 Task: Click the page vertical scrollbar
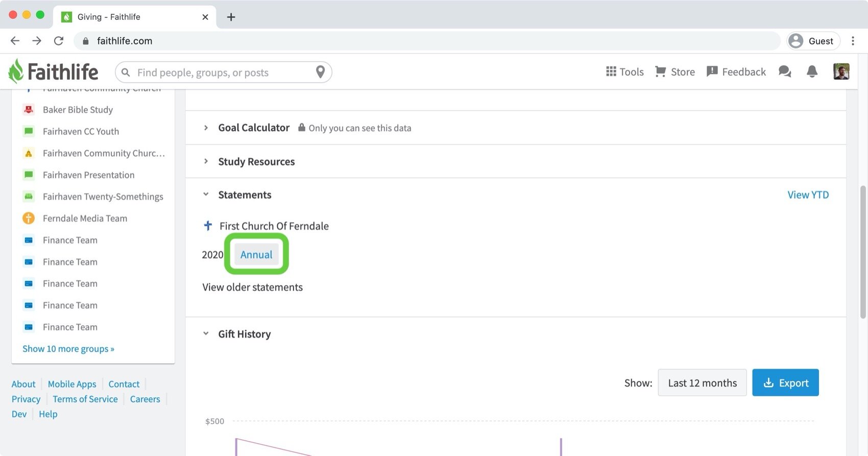[863, 252]
